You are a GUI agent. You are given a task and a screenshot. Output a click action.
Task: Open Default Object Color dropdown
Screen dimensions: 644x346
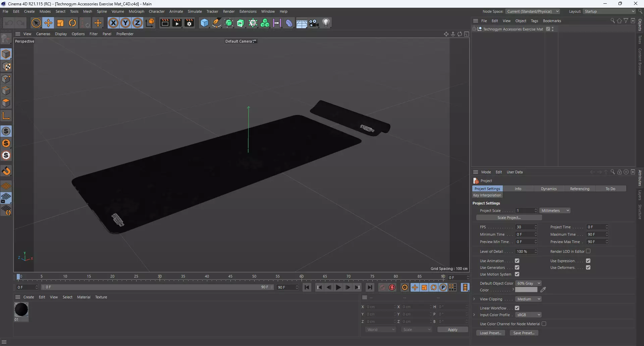point(528,283)
